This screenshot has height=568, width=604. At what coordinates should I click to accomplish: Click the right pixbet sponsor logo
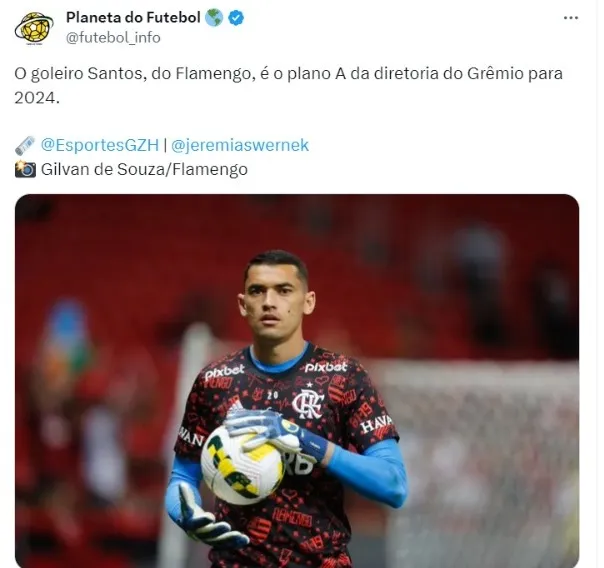326,367
